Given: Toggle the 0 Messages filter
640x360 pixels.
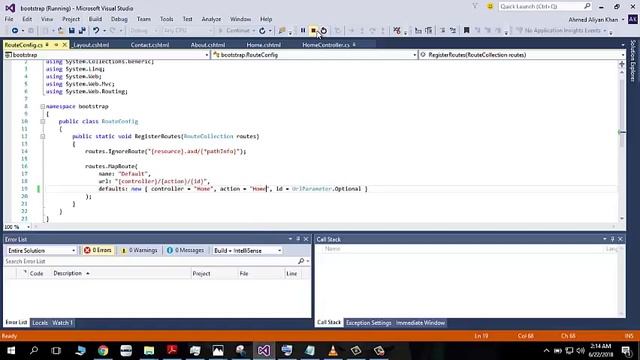Looking at the screenshot, I should 185,250.
